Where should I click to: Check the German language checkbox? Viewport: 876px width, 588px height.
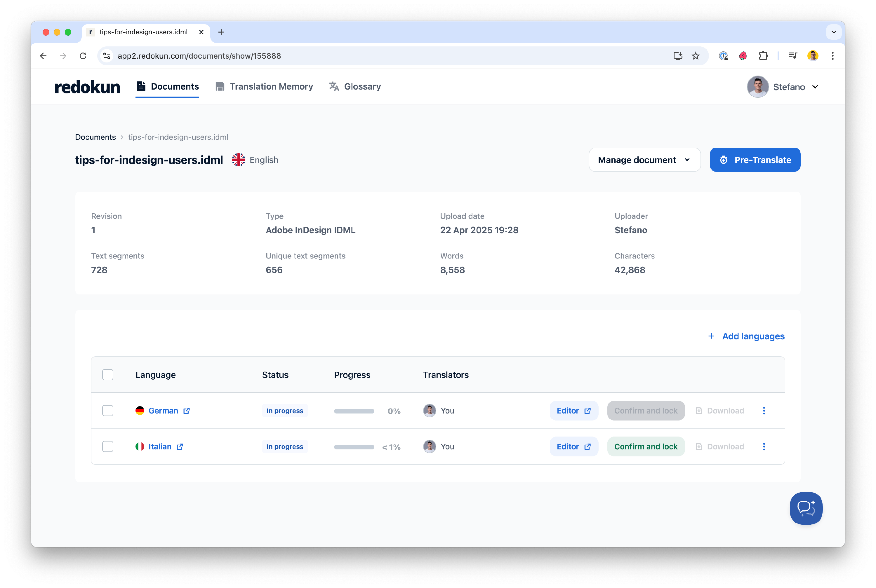(108, 411)
